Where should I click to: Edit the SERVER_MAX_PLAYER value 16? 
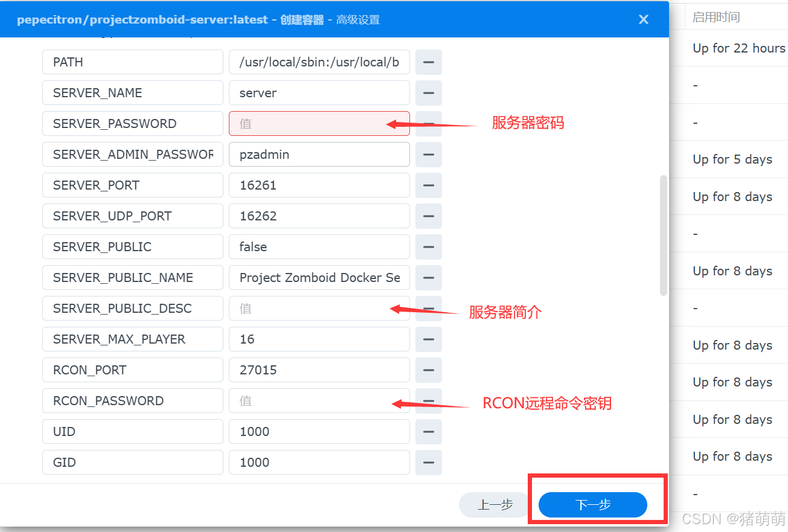pyautogui.click(x=319, y=339)
